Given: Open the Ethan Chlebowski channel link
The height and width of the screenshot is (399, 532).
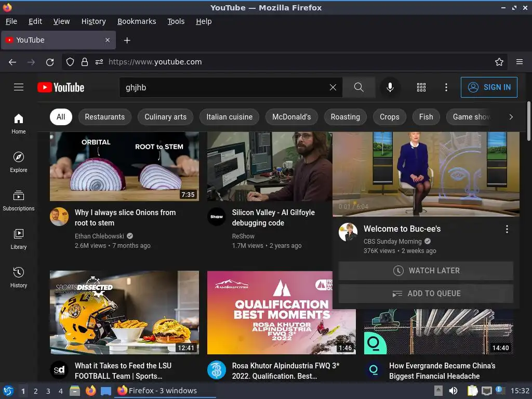Looking at the screenshot, I should coord(99,236).
